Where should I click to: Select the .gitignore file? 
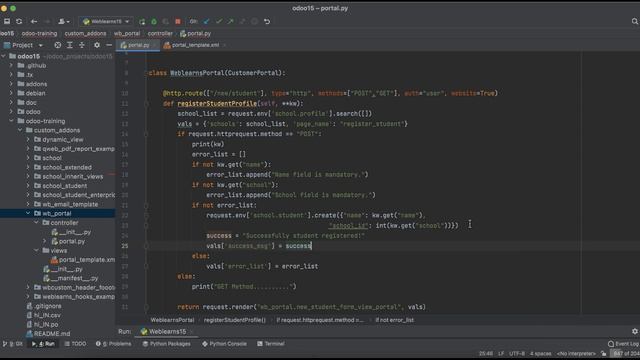click(48, 306)
